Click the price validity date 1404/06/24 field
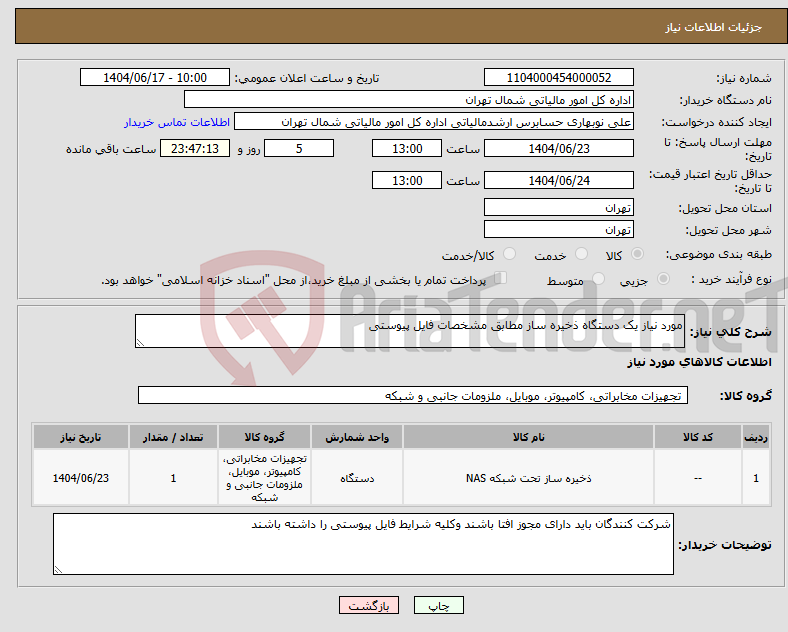 click(558, 180)
